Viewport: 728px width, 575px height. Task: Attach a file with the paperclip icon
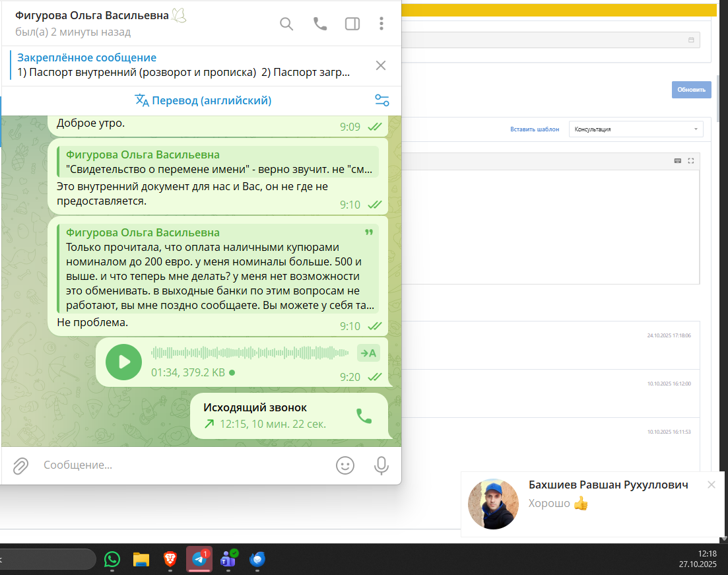point(21,465)
